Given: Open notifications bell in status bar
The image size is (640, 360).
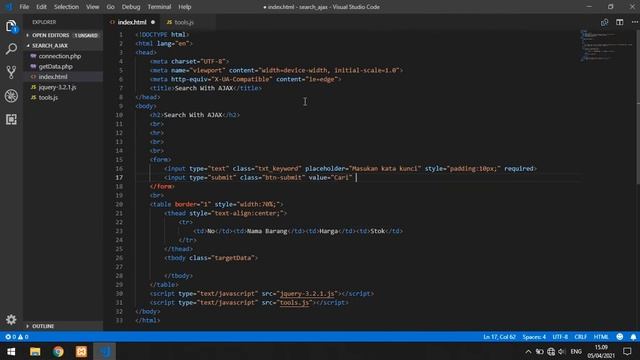Looking at the screenshot, I should pos(633,337).
